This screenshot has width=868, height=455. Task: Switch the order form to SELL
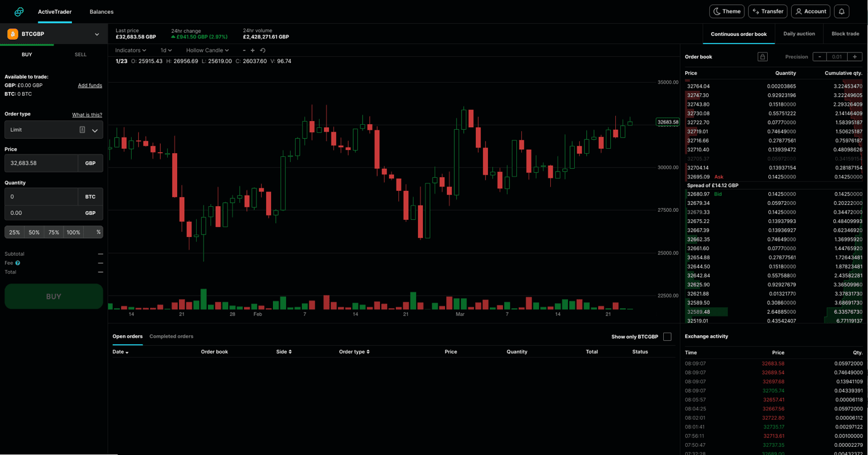pyautogui.click(x=81, y=55)
